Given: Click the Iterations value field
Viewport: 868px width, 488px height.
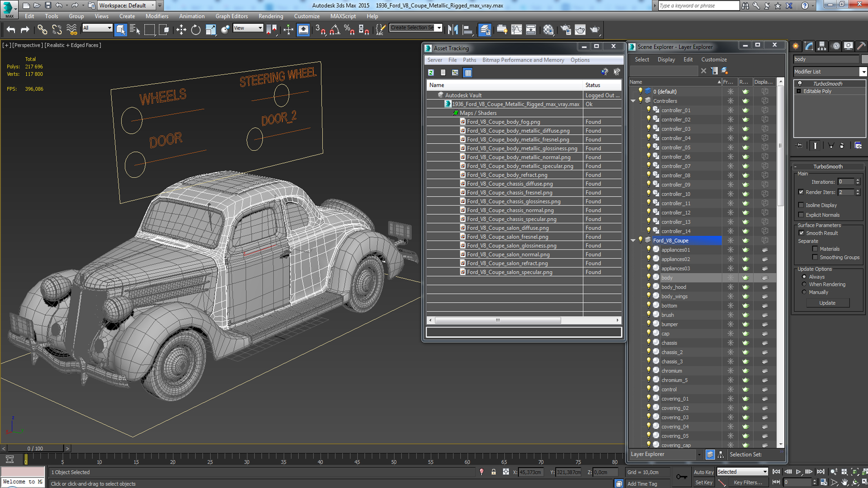Looking at the screenshot, I should click(x=846, y=182).
